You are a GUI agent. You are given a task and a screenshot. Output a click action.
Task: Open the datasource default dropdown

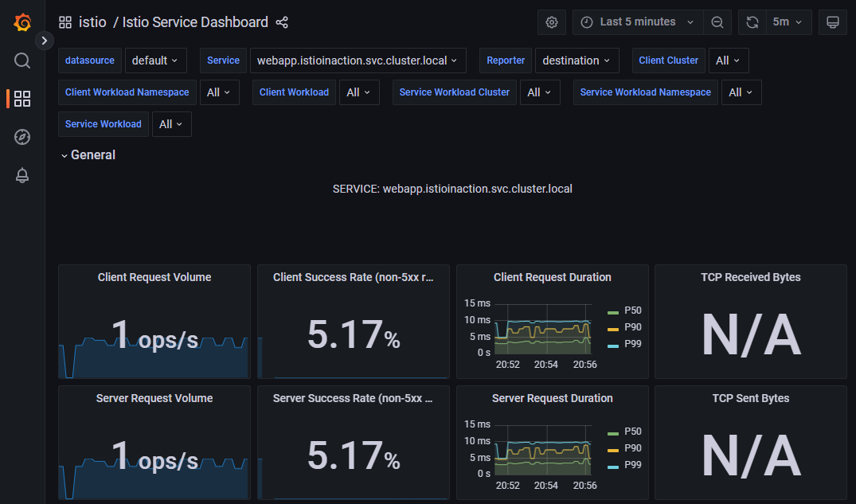pyautogui.click(x=155, y=61)
